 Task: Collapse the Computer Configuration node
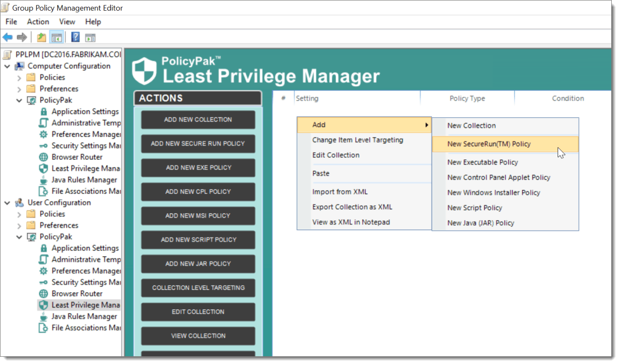tap(7, 66)
